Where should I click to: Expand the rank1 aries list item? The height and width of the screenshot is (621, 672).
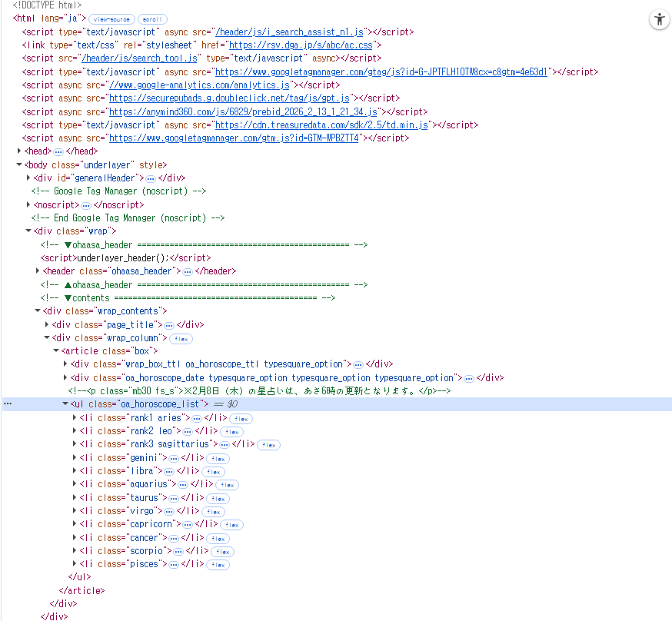click(x=75, y=417)
